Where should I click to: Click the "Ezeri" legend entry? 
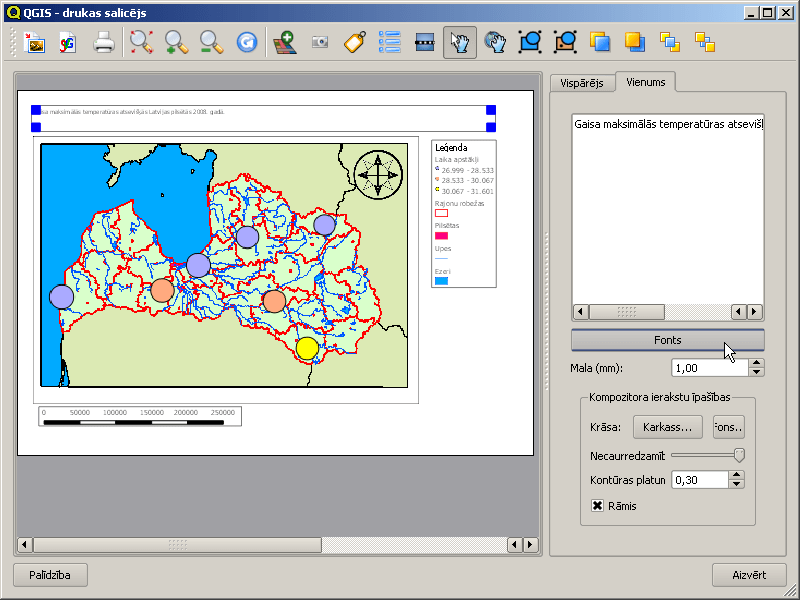click(442, 271)
